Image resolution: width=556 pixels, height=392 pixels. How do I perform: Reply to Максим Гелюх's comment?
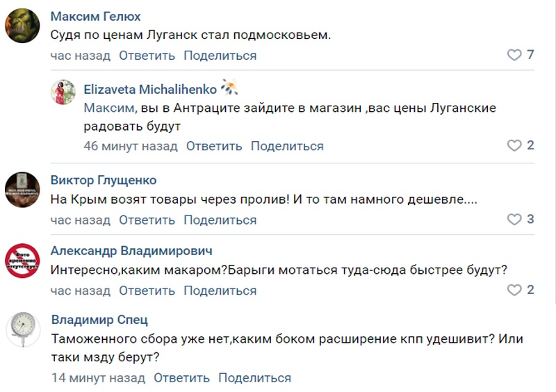(x=147, y=56)
